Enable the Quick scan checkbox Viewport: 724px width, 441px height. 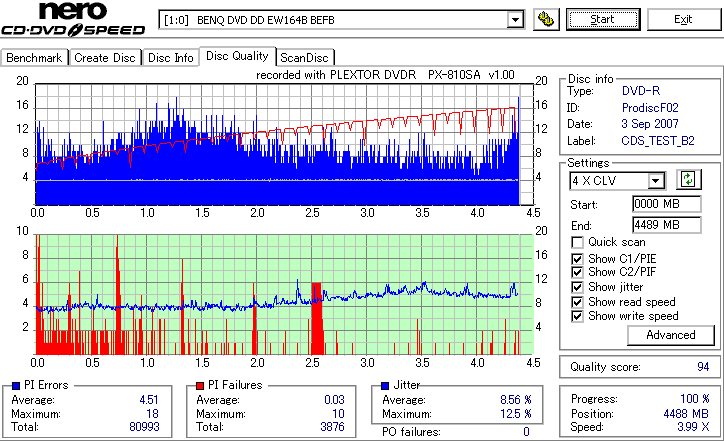coord(577,242)
